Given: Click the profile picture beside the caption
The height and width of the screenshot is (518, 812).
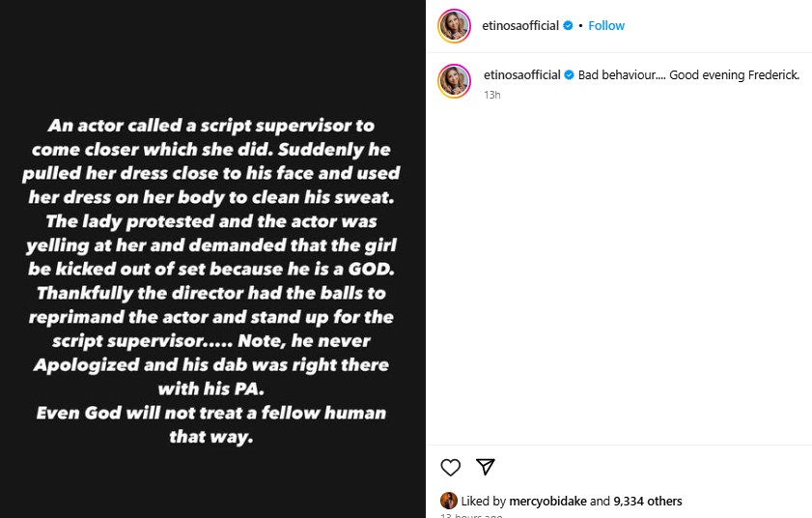Looking at the screenshot, I should [455, 81].
